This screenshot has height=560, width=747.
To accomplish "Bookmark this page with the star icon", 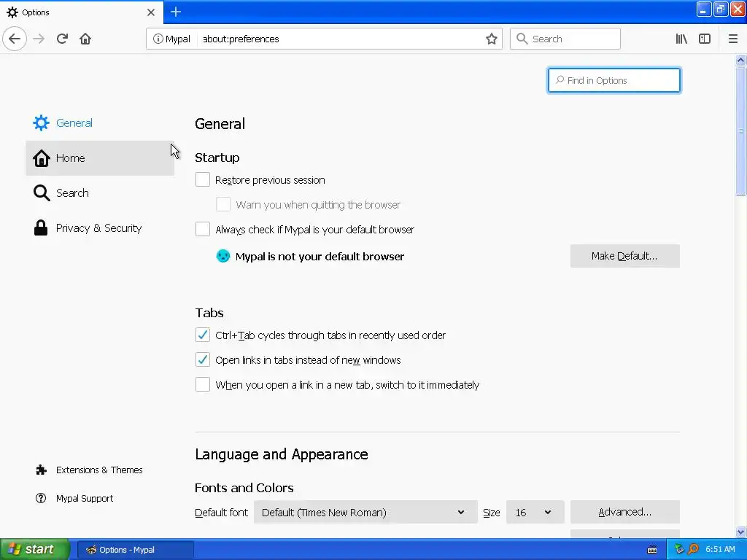I will point(491,39).
